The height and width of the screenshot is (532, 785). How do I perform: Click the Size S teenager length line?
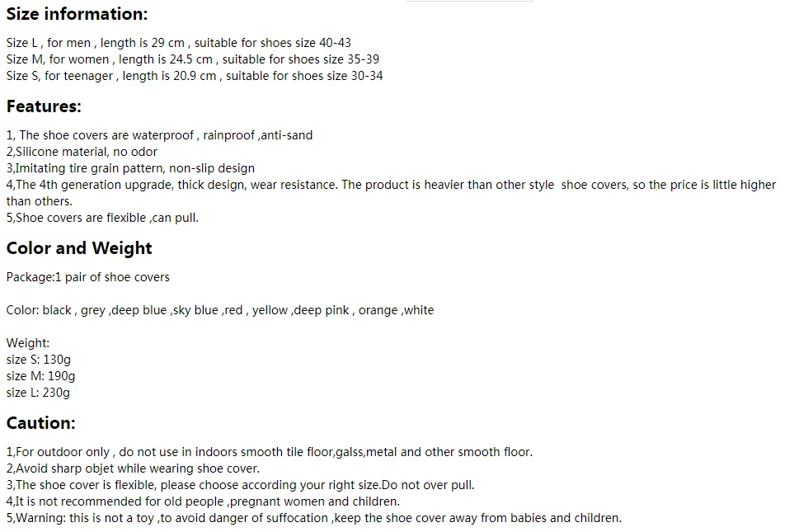[x=195, y=76]
